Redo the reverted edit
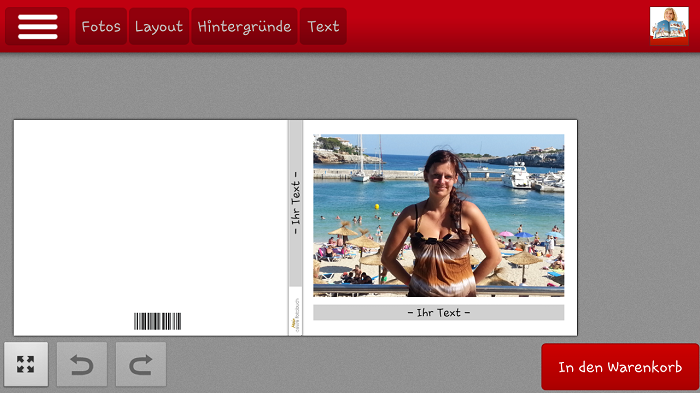The image size is (700, 393). point(141,364)
